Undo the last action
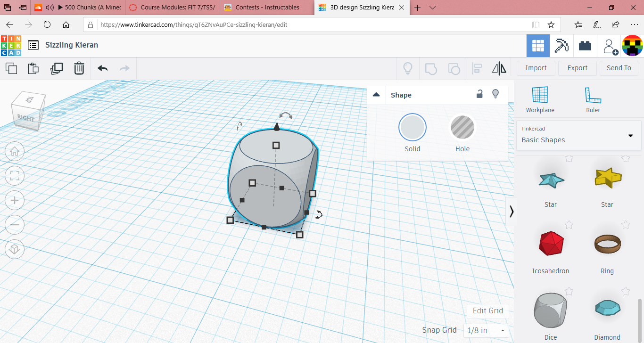The image size is (644, 343). pyautogui.click(x=102, y=68)
